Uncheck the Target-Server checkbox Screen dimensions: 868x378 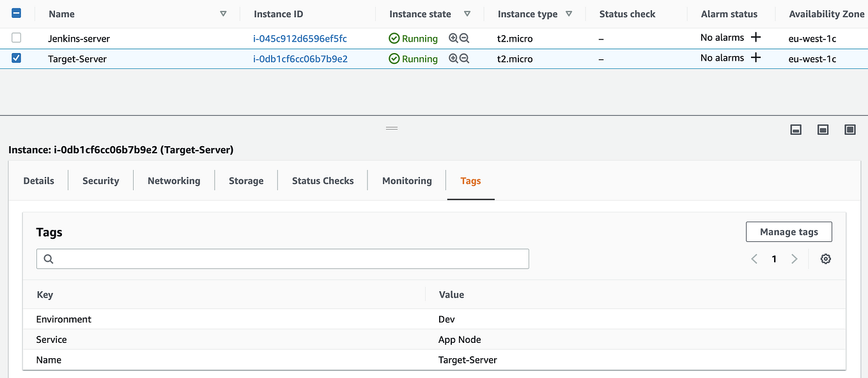pos(17,58)
